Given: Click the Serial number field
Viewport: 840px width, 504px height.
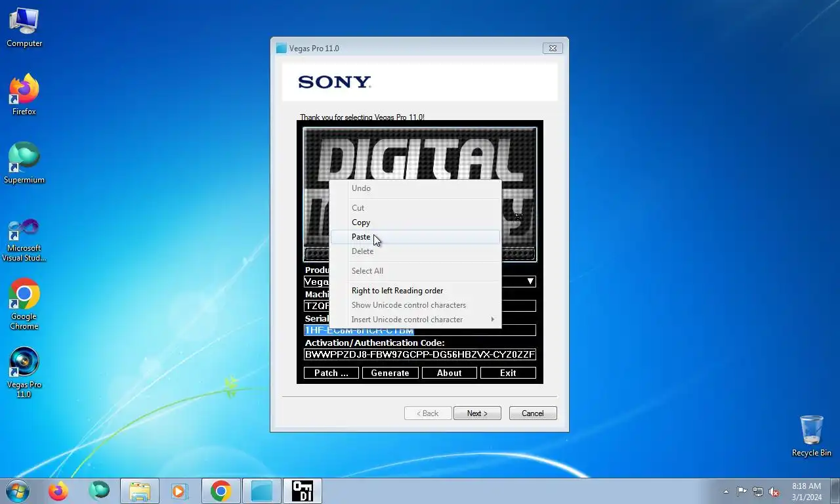Looking at the screenshot, I should 420,330.
